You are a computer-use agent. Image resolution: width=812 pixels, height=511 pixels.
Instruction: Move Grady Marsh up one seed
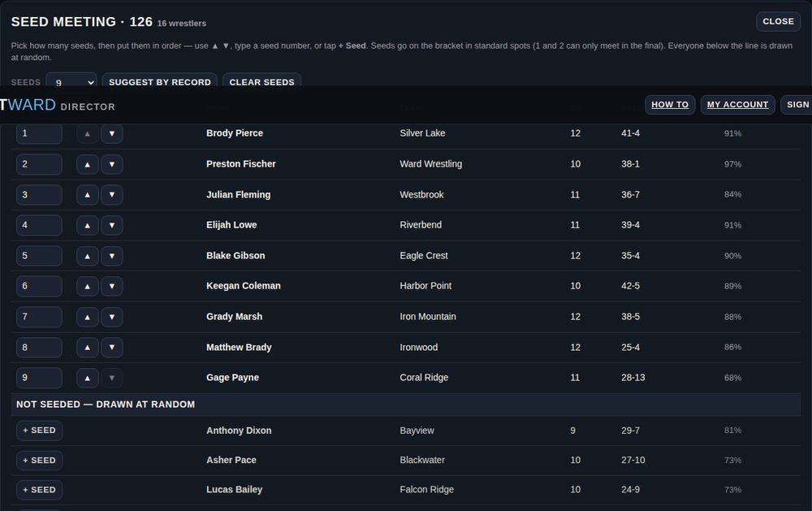[88, 317]
